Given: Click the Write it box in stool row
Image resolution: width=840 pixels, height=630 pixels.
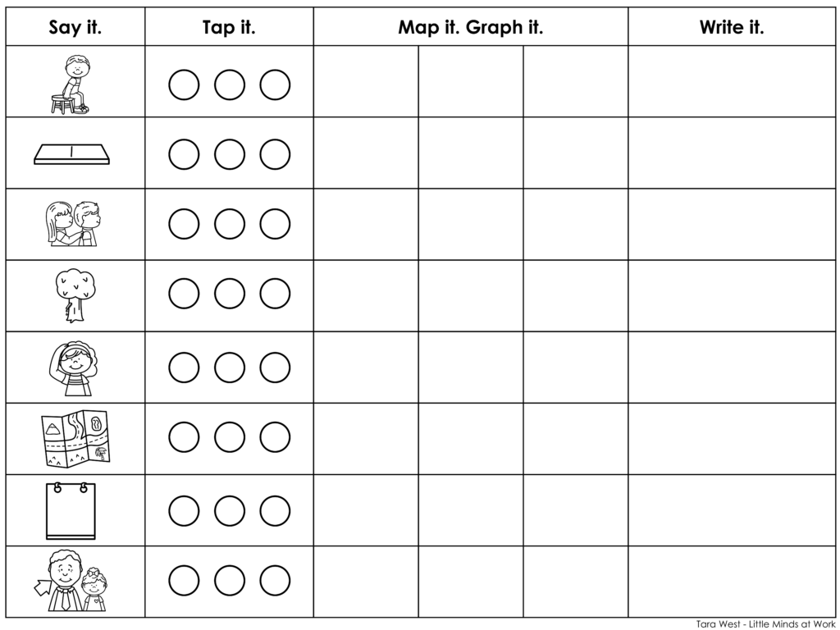Looking at the screenshot, I should pyautogui.click(x=732, y=82).
